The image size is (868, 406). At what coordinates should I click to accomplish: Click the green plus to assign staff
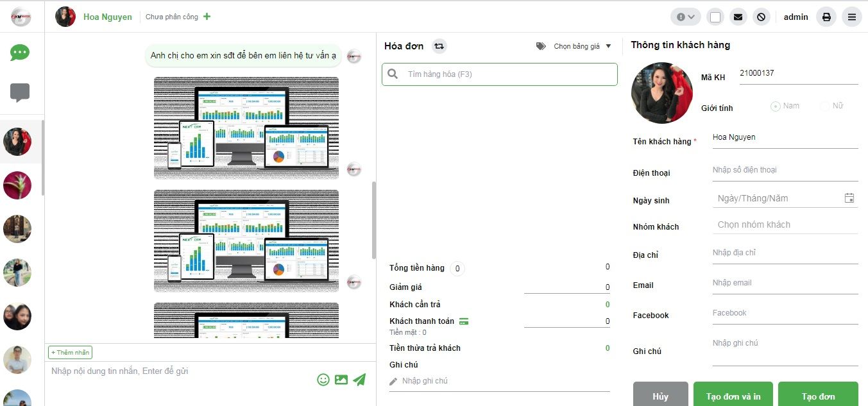point(207,17)
